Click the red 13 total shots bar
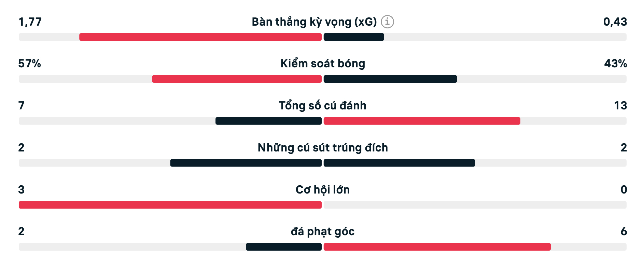 [422, 121]
